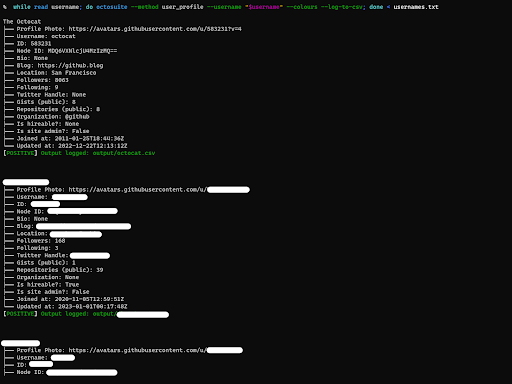This screenshot has height=384, width=512.
Task: Click the 'while' keyword in the command
Action: click(22, 7)
